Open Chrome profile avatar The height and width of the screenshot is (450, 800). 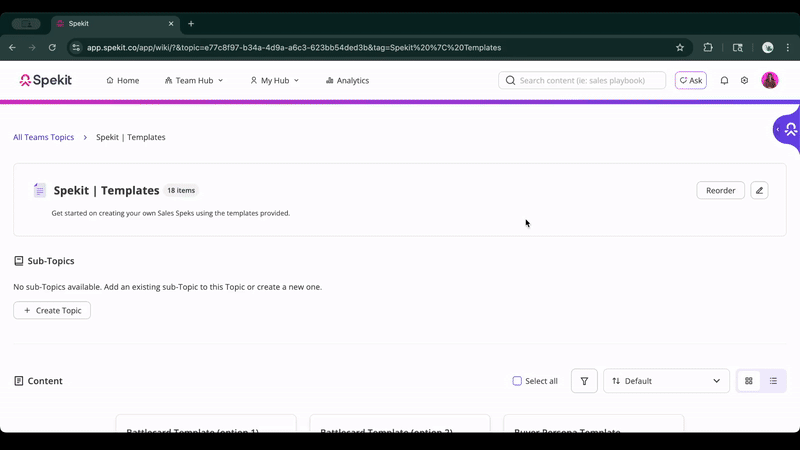(x=767, y=47)
